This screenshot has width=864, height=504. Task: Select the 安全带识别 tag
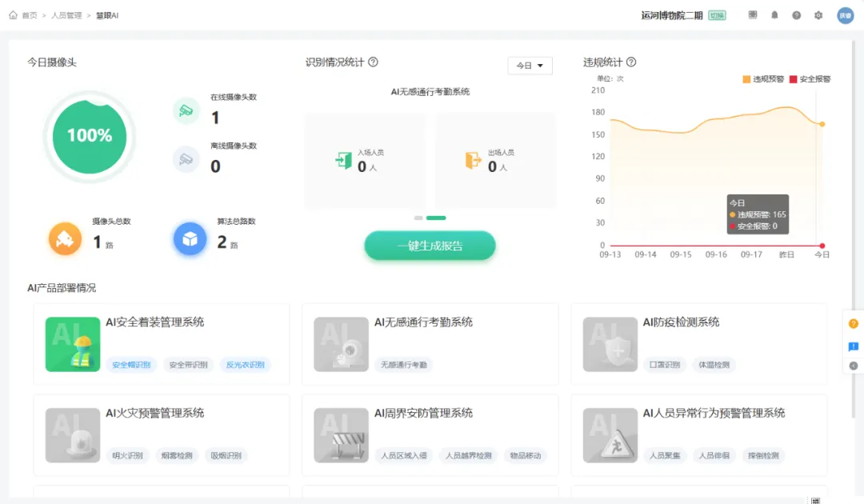(189, 365)
